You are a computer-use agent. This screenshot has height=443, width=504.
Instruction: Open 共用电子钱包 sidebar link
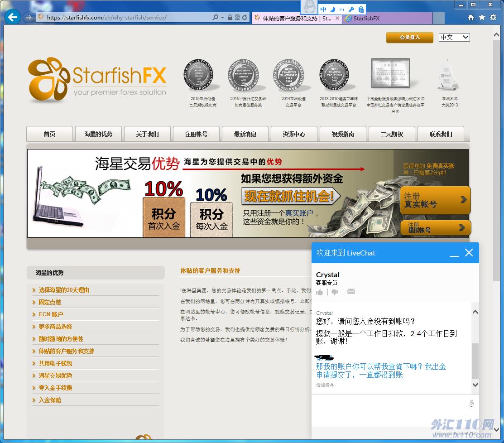point(55,363)
